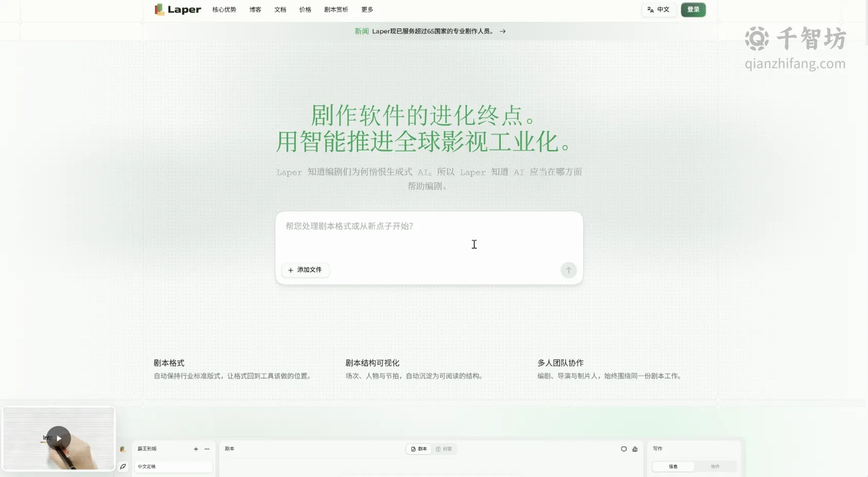Open the three-dot menu beside 霸王别姬
This screenshot has height=477, width=868.
pos(207,449)
